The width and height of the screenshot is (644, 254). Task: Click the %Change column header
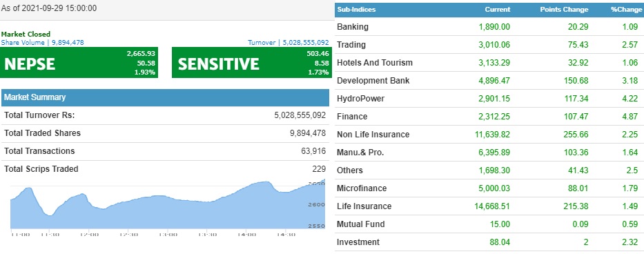click(626, 10)
